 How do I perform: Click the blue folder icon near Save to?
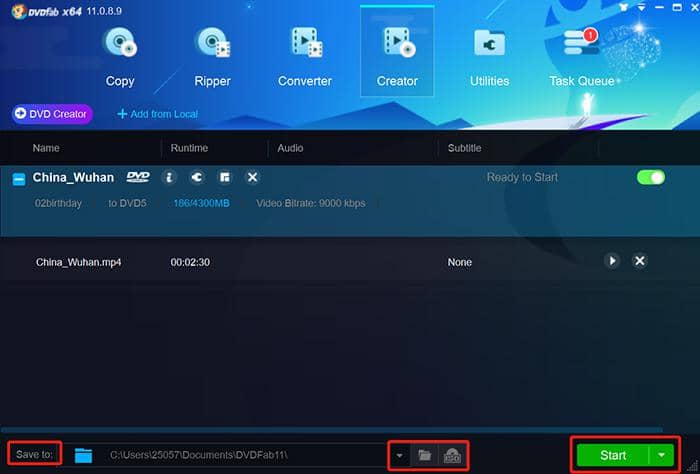point(83,455)
